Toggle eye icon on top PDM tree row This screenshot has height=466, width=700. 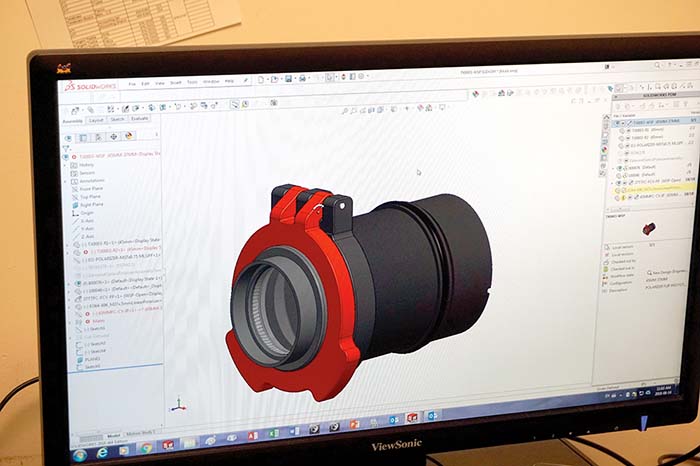(618, 122)
